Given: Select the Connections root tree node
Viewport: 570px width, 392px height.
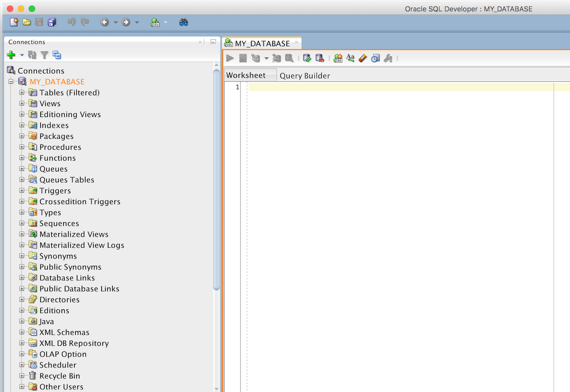Looking at the screenshot, I should tap(41, 71).
